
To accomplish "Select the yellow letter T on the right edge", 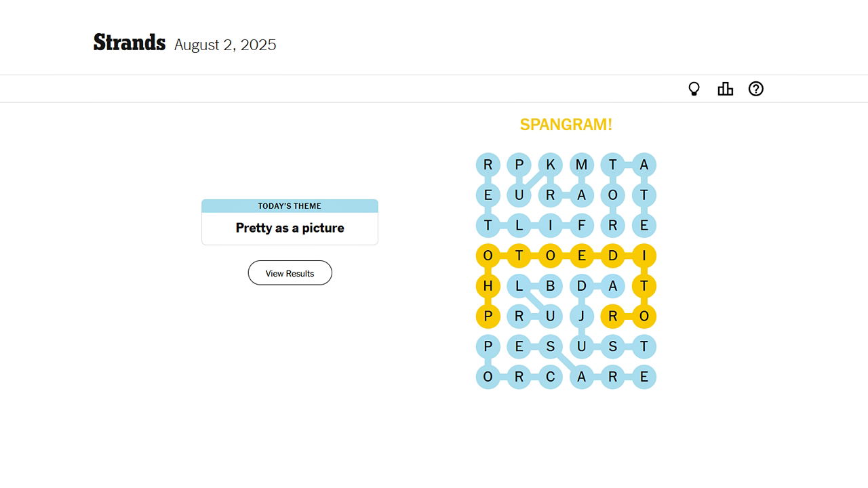I will 644,286.
